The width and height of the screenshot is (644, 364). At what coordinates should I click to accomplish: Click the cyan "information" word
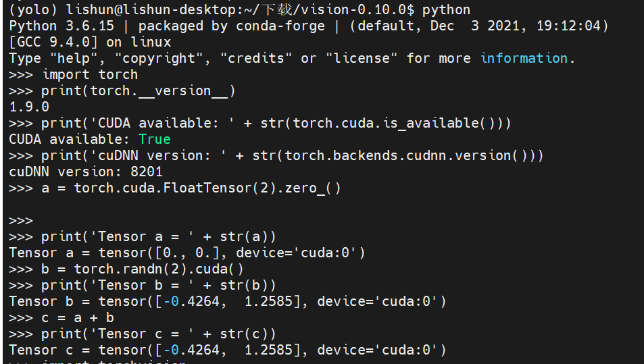point(524,58)
